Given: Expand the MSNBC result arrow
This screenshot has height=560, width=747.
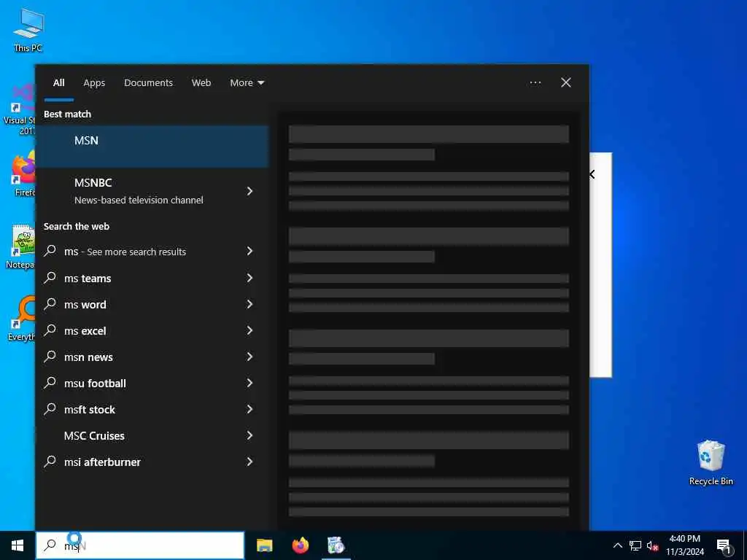Looking at the screenshot, I should (x=249, y=191).
